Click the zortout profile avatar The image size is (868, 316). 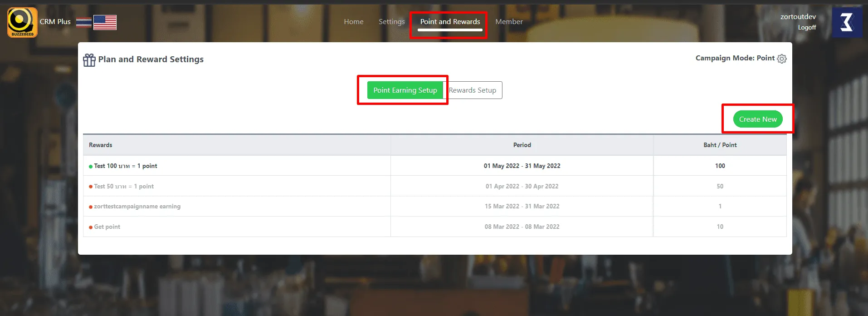click(847, 22)
